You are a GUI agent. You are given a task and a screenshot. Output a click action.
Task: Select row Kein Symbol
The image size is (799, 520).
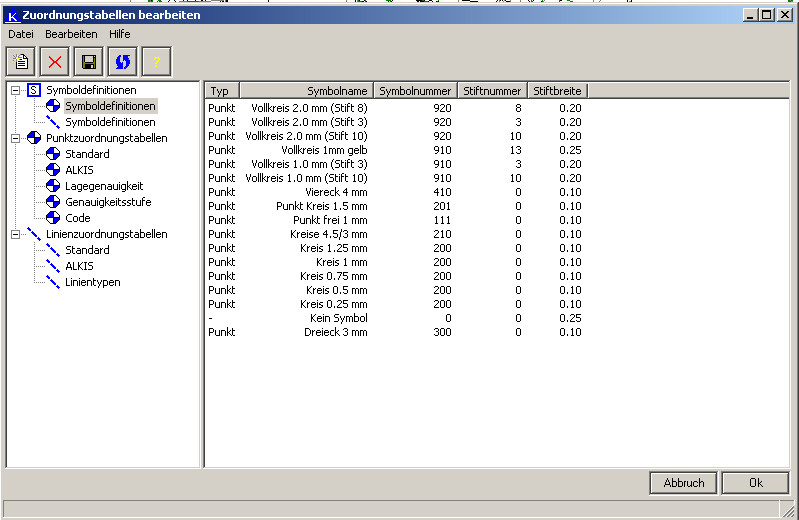395,318
